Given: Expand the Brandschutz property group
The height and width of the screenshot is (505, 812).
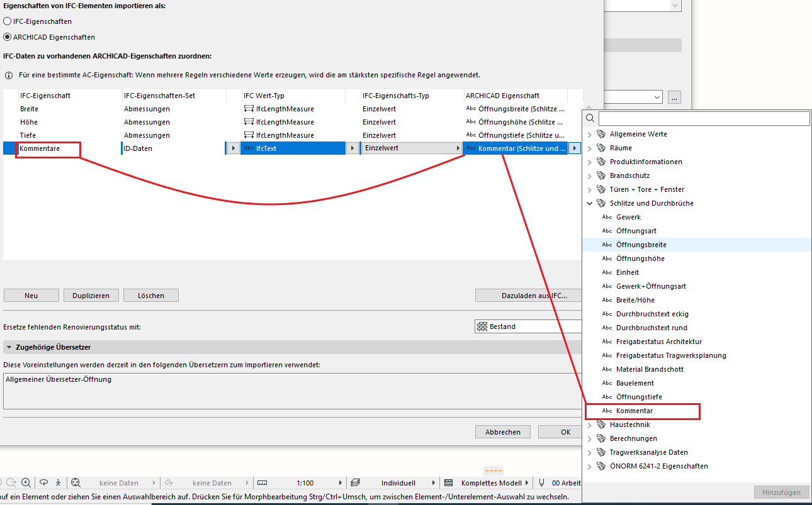Looking at the screenshot, I should [x=590, y=175].
